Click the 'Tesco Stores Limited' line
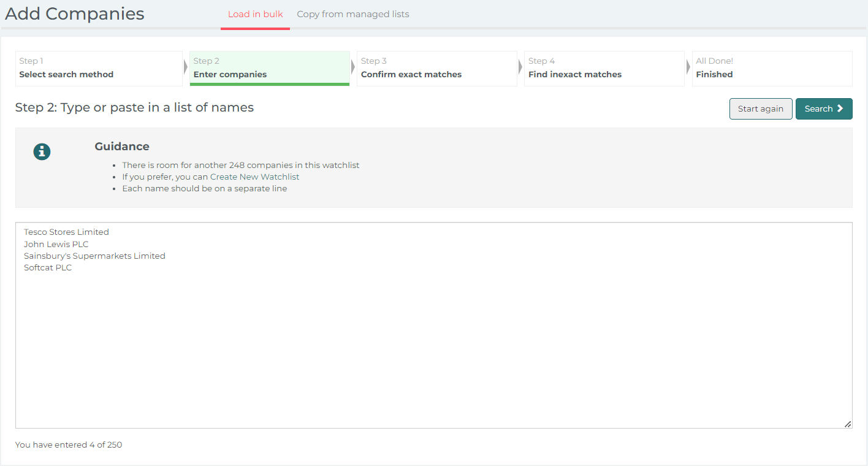This screenshot has width=868, height=466. coord(66,232)
